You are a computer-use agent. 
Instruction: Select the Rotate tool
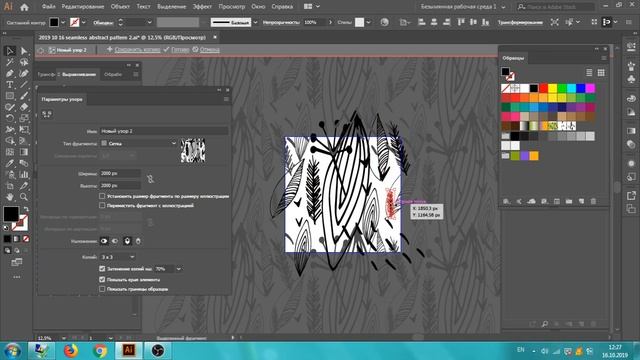click(x=10, y=118)
